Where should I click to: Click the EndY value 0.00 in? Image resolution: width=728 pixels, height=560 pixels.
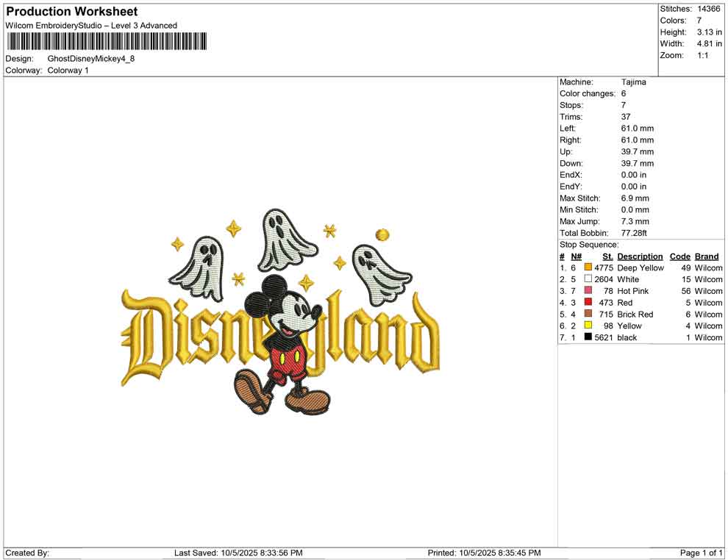[634, 187]
